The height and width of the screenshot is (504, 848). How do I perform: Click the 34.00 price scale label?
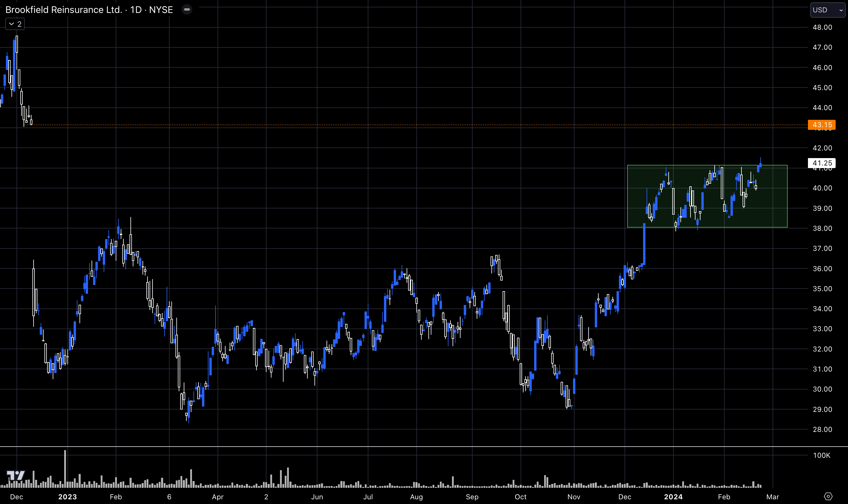click(822, 309)
